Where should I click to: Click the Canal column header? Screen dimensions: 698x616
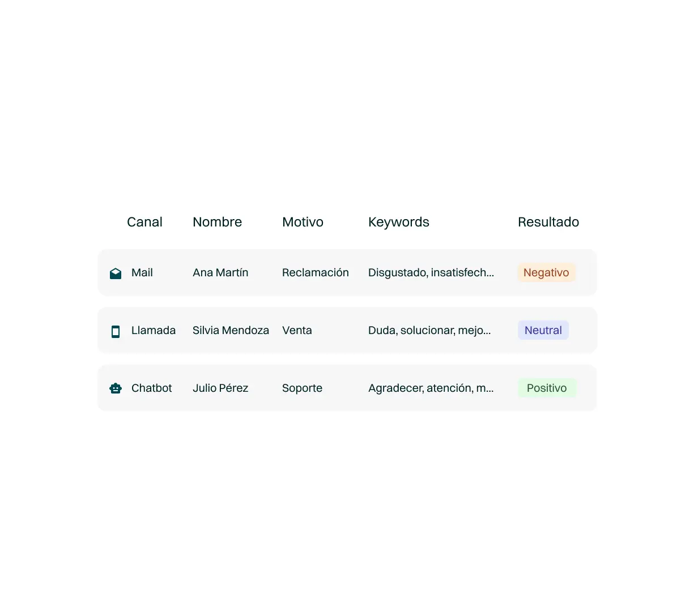pyautogui.click(x=144, y=221)
